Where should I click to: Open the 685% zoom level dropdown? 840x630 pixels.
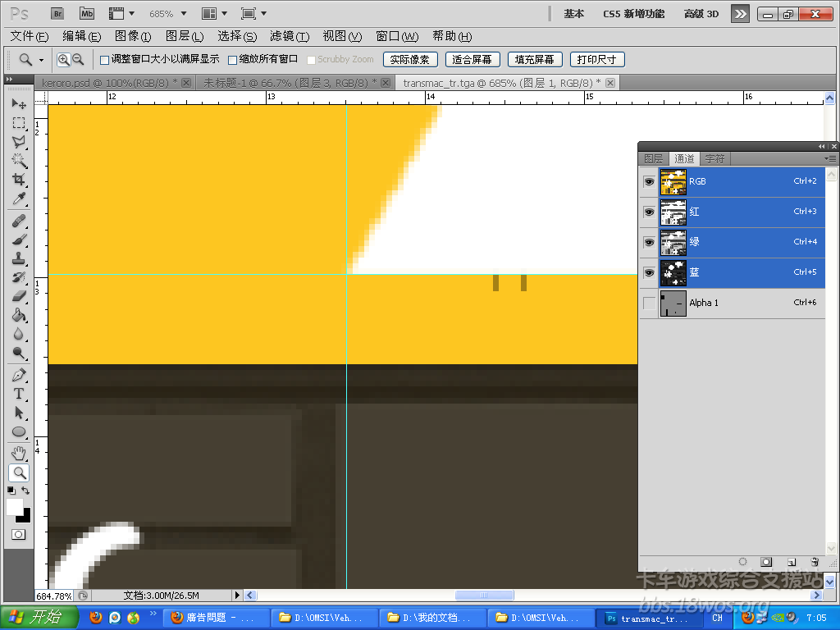point(167,14)
